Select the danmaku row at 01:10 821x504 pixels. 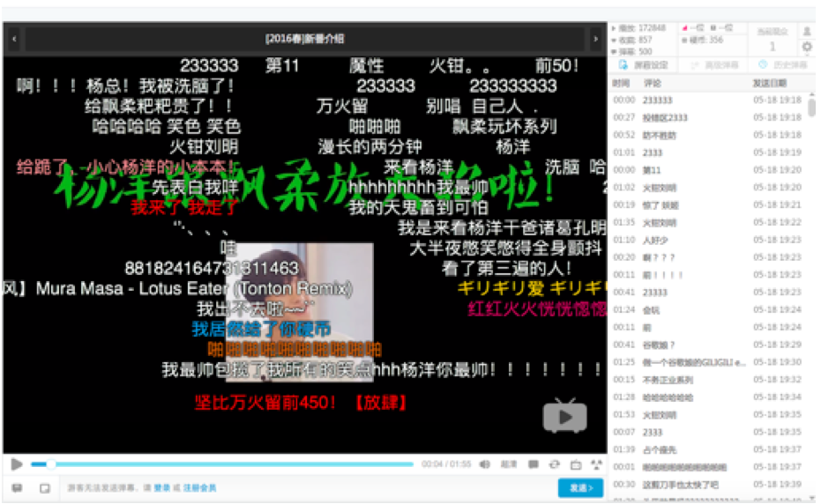[x=708, y=240]
